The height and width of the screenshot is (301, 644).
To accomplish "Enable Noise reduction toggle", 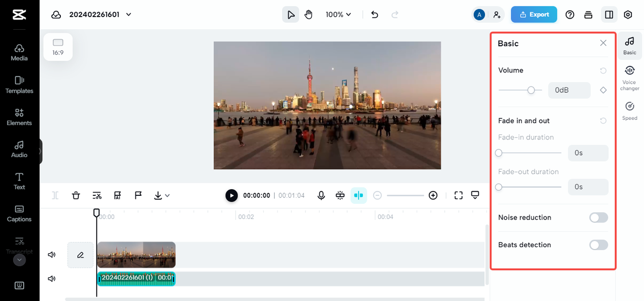I will 598,217.
